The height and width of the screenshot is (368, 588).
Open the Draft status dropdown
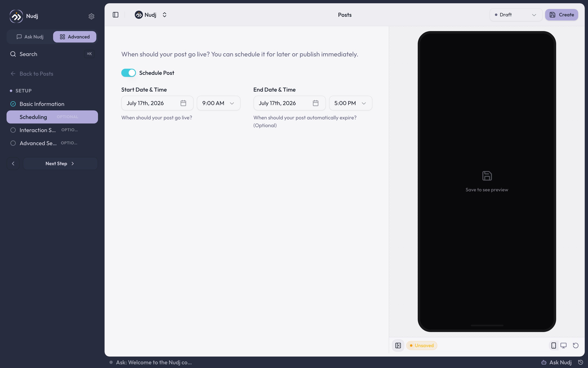point(516,15)
